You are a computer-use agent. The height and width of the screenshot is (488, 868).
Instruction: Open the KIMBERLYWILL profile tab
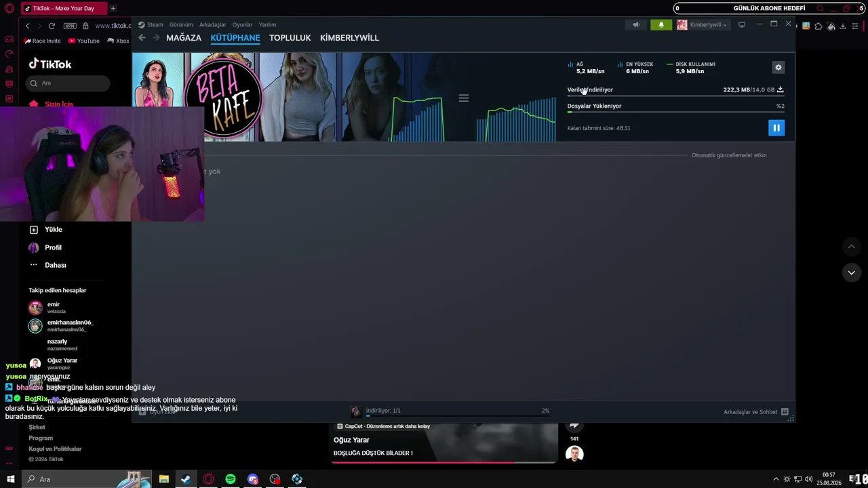coord(349,38)
